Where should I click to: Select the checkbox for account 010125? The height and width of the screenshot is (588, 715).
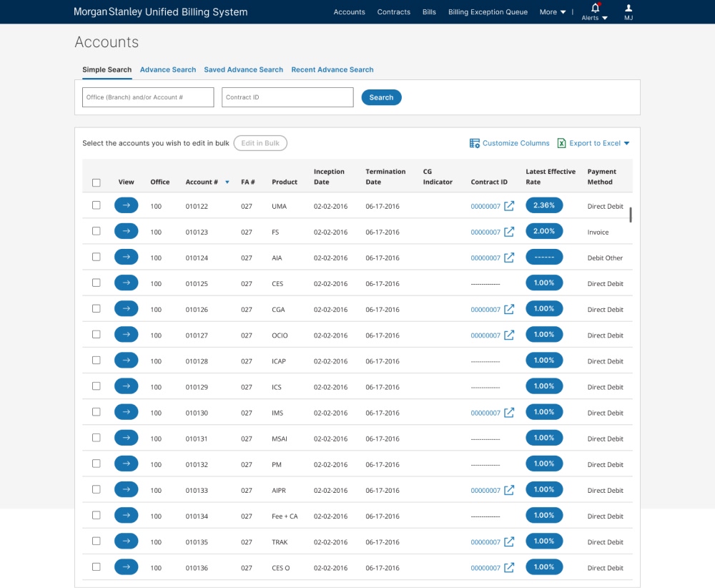point(96,282)
